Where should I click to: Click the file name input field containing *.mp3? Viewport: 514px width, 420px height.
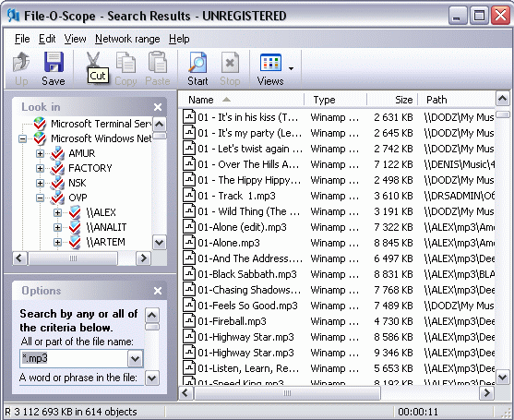(x=74, y=358)
